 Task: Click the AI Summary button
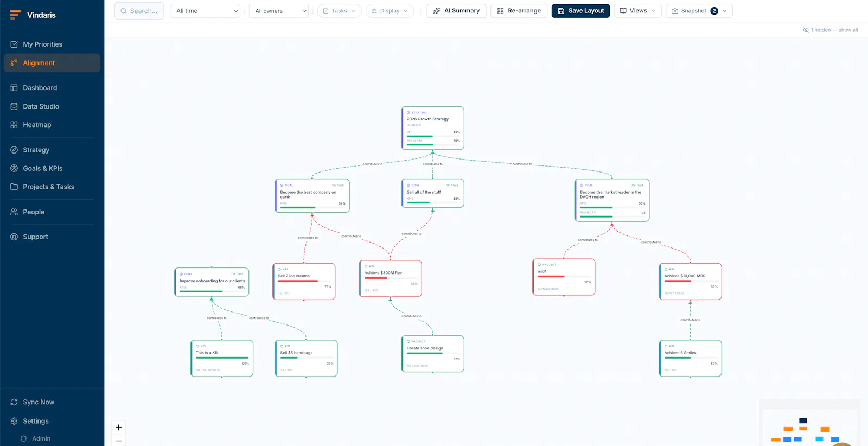[456, 11]
